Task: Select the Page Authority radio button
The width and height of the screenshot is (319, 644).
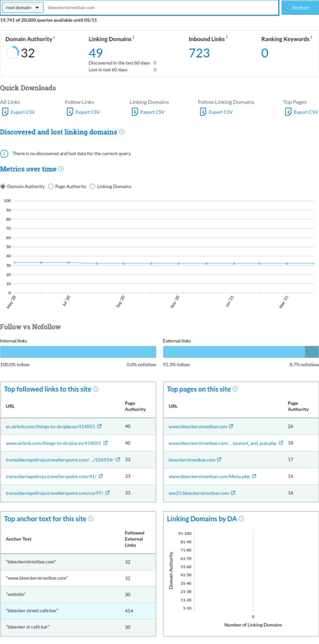Action: (51, 186)
